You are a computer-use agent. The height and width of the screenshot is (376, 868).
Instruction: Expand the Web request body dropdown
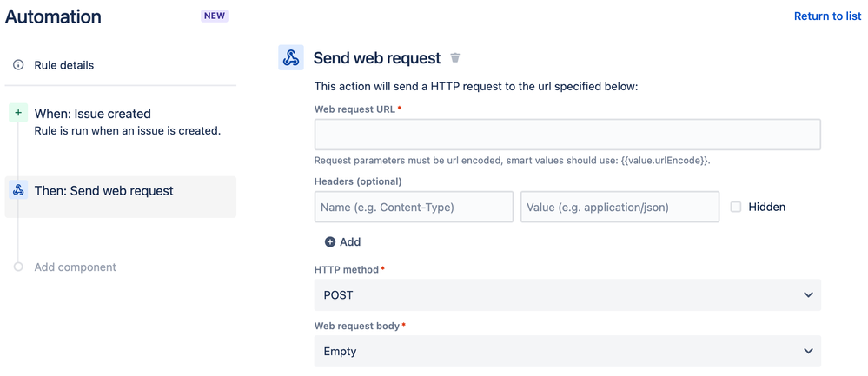tap(567, 352)
